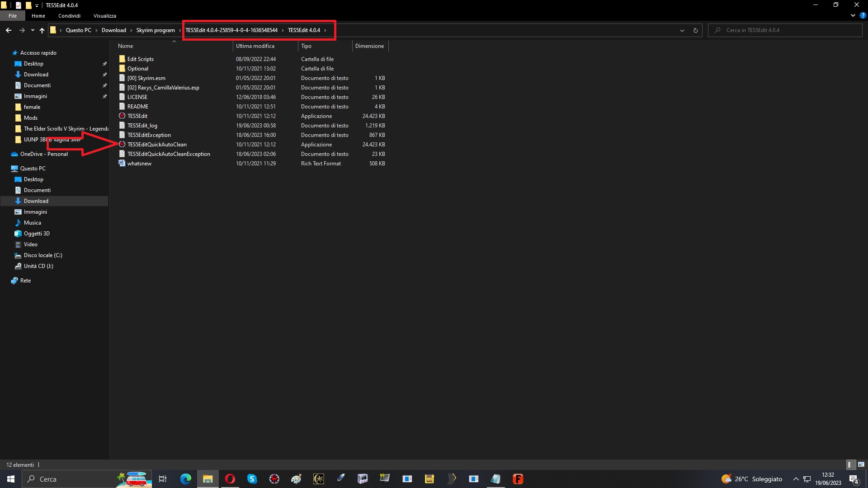The width and height of the screenshot is (868, 488).
Task: Open Explorer help icon
Action: (863, 15)
